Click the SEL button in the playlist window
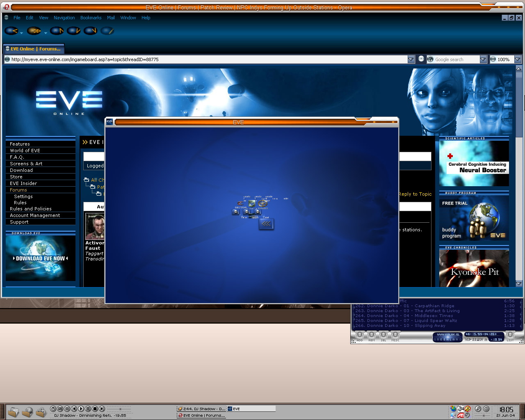 tap(383, 336)
